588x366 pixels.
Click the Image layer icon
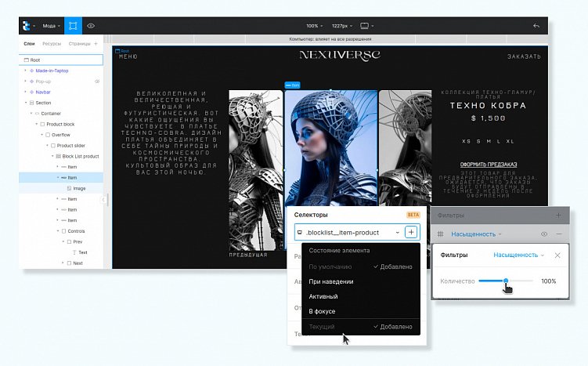pyautogui.click(x=69, y=188)
